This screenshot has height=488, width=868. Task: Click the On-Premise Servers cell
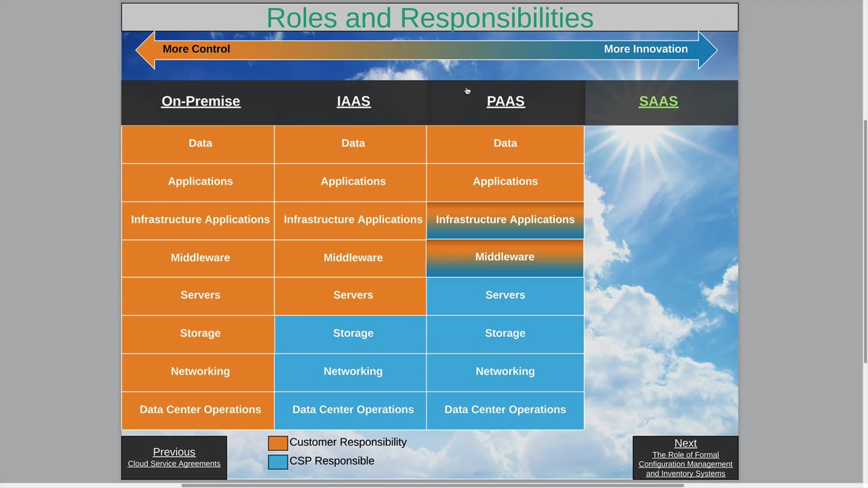tap(198, 296)
